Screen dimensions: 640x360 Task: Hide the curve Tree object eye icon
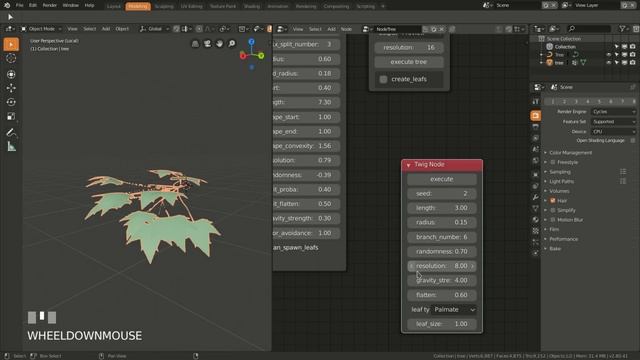609,55
